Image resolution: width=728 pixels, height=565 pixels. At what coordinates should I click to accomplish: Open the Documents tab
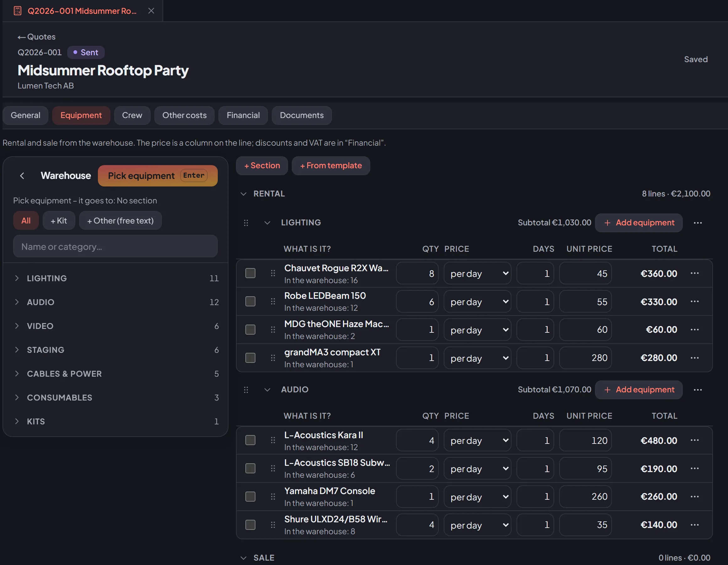[x=302, y=116]
